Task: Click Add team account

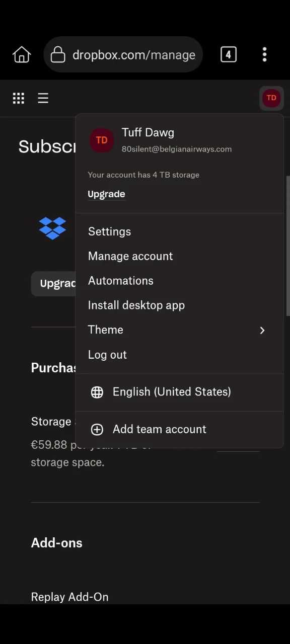Action: pos(159,429)
